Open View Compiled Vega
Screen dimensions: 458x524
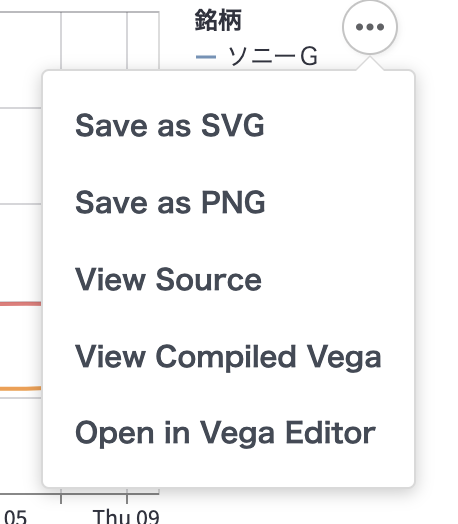[228, 357]
